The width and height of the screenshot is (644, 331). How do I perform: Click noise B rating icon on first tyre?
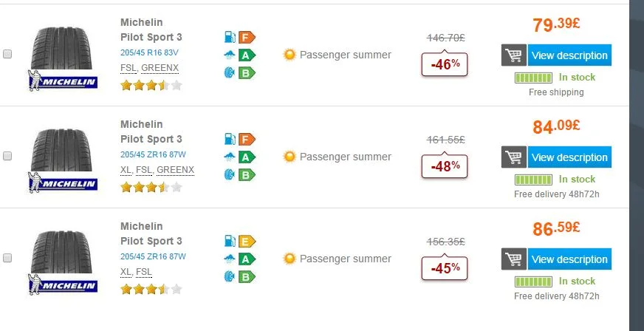(x=240, y=72)
